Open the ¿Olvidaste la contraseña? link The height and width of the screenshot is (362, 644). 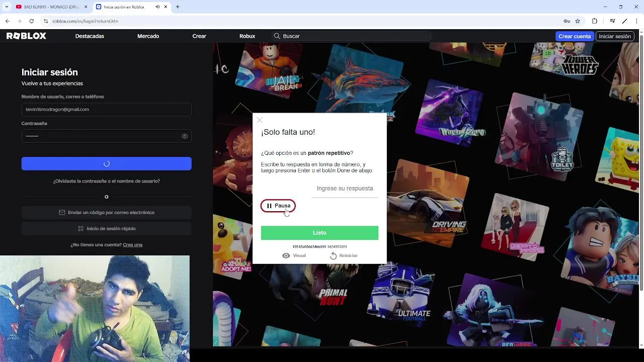tap(106, 181)
